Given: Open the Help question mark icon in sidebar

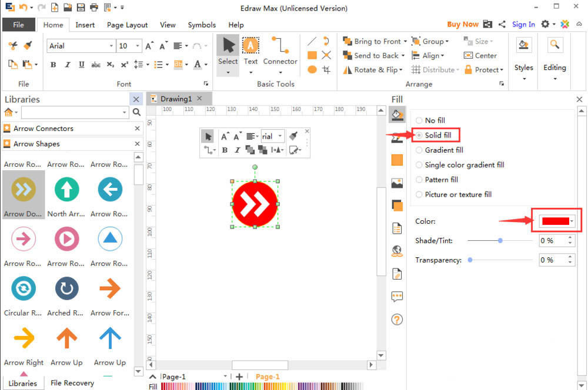Looking at the screenshot, I should 397,320.
